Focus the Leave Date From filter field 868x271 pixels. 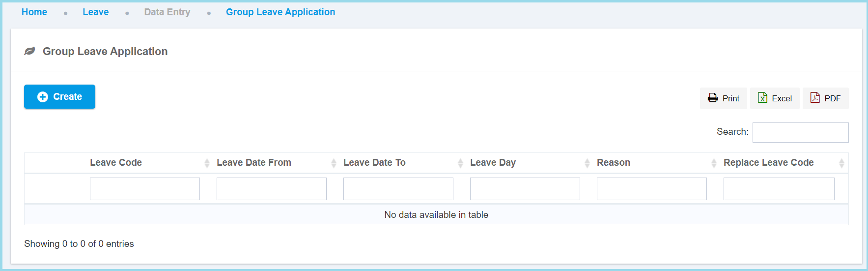click(x=272, y=189)
